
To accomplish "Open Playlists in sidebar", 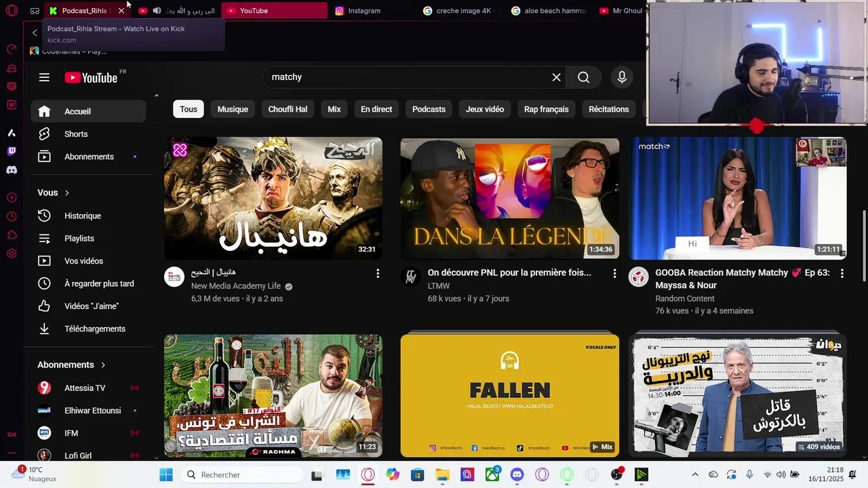I will (x=88, y=239).
